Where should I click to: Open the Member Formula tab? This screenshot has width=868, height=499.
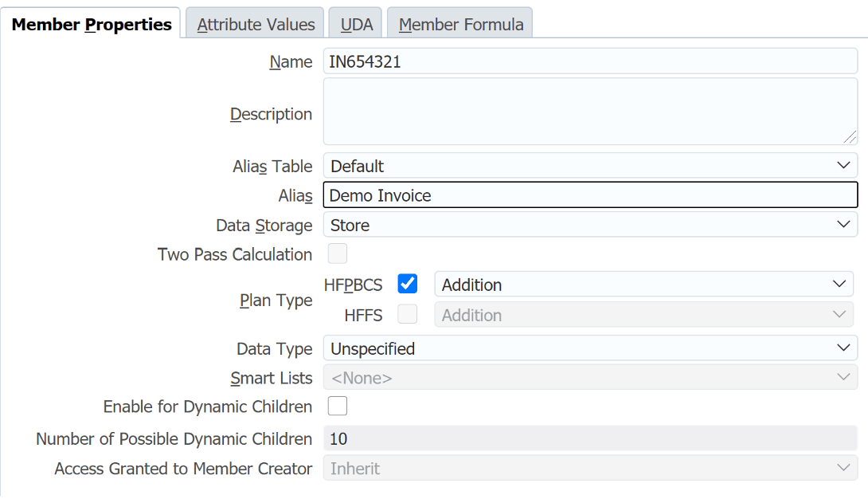(459, 23)
